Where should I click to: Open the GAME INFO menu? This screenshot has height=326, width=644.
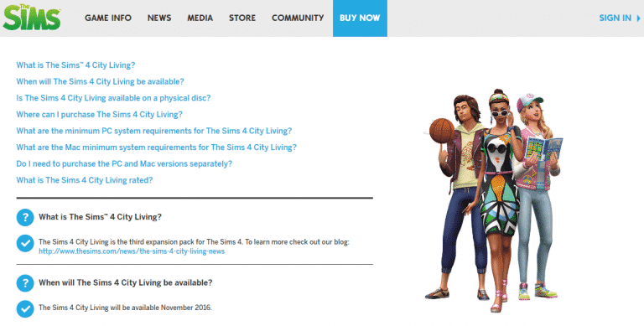(108, 18)
